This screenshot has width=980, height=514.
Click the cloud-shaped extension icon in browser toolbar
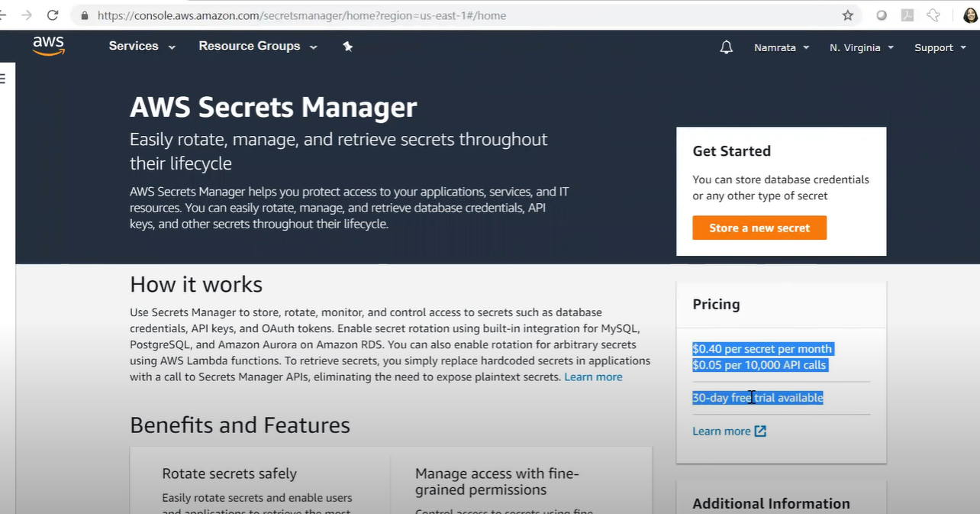click(933, 15)
